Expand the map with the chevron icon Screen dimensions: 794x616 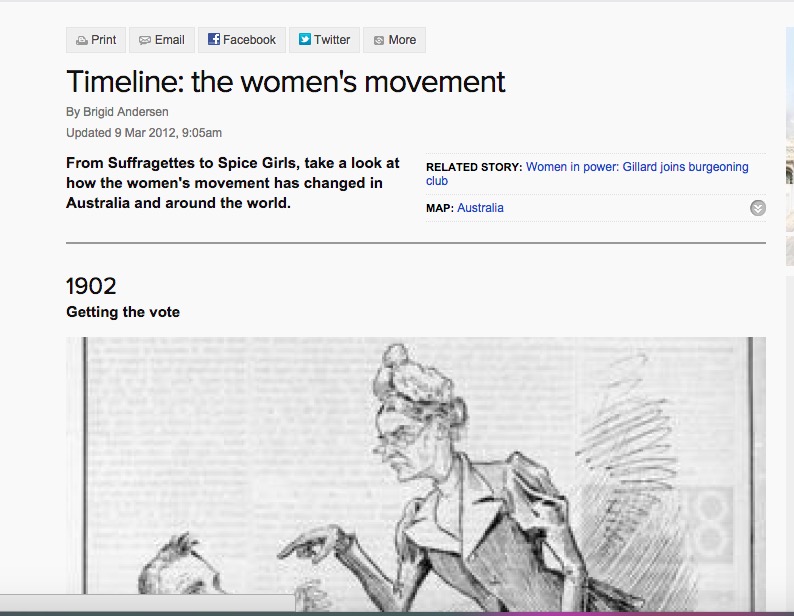click(758, 208)
